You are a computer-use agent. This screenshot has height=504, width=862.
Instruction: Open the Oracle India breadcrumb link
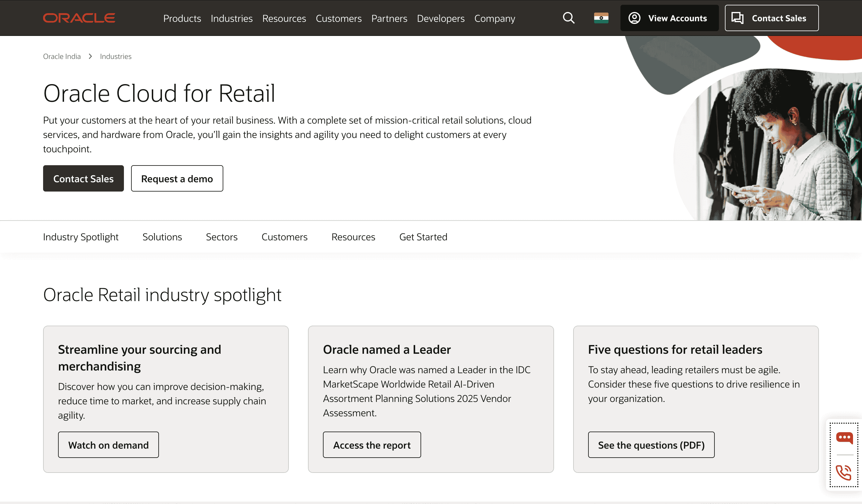62,56
